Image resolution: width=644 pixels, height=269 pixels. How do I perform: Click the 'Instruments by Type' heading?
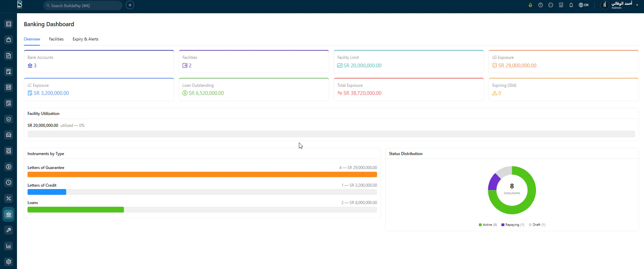(46, 154)
